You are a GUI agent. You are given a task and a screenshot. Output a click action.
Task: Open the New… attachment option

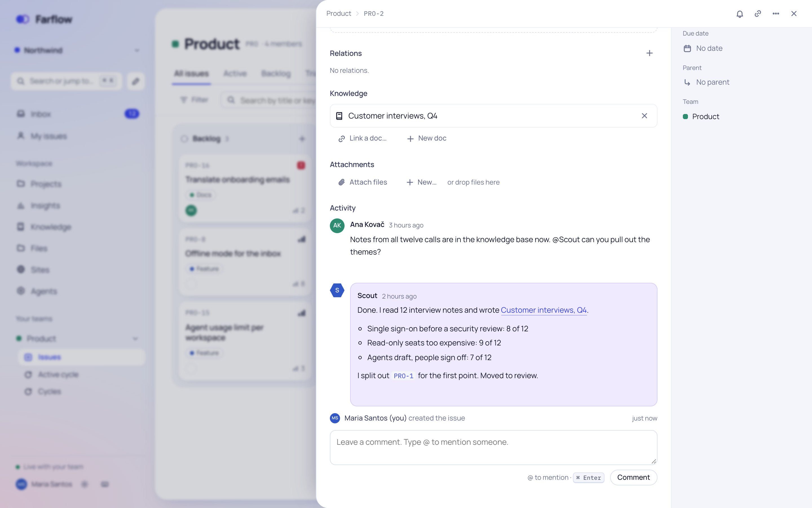422,182
